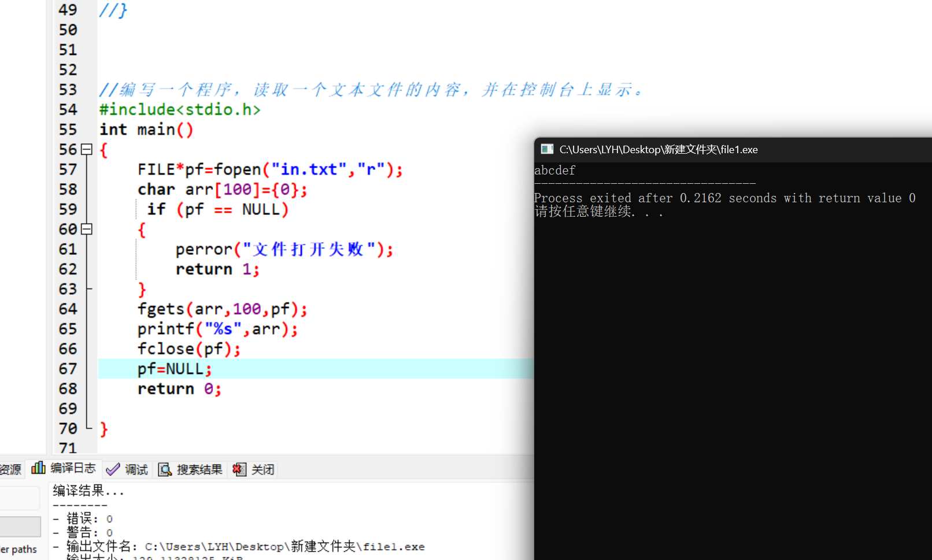Click the 'char arr[100]={0};' line
This screenshot has height=560, width=932.
(x=223, y=190)
